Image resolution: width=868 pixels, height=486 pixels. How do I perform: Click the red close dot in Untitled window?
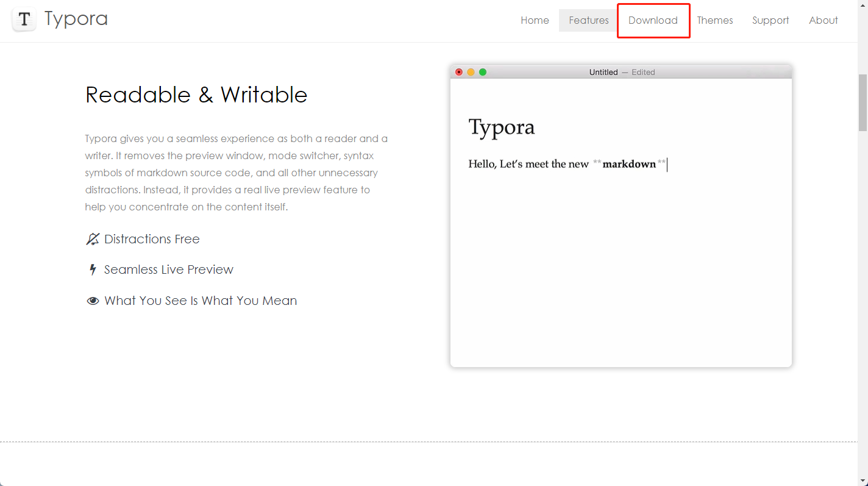459,72
